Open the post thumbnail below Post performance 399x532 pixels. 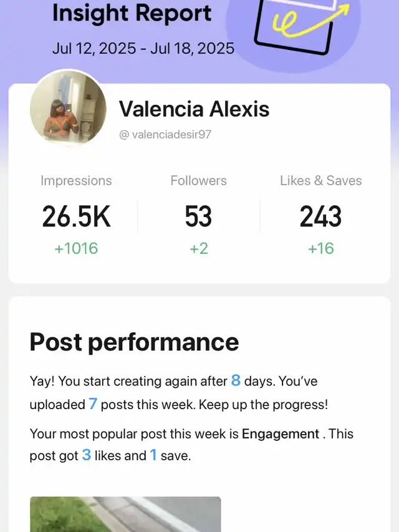(x=125, y=514)
